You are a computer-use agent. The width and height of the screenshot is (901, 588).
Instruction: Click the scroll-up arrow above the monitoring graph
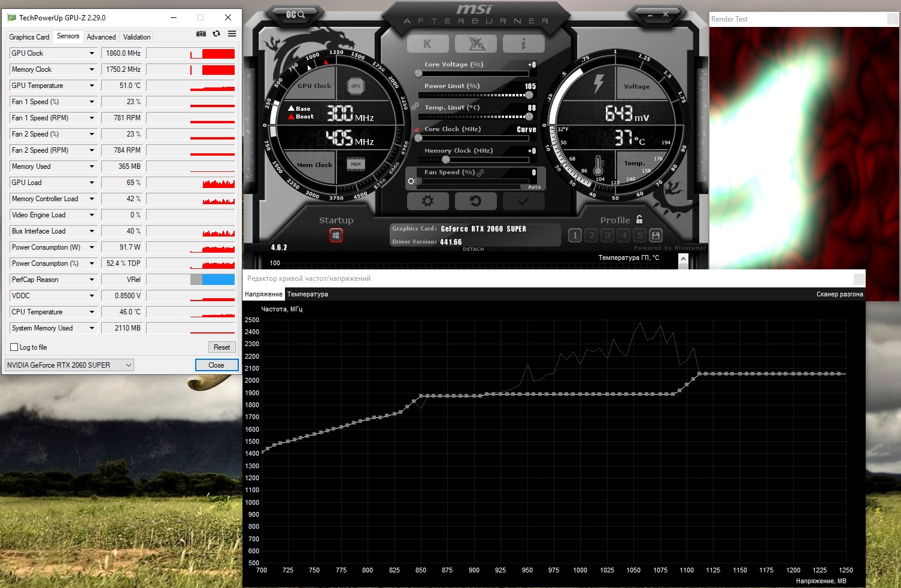point(683,259)
